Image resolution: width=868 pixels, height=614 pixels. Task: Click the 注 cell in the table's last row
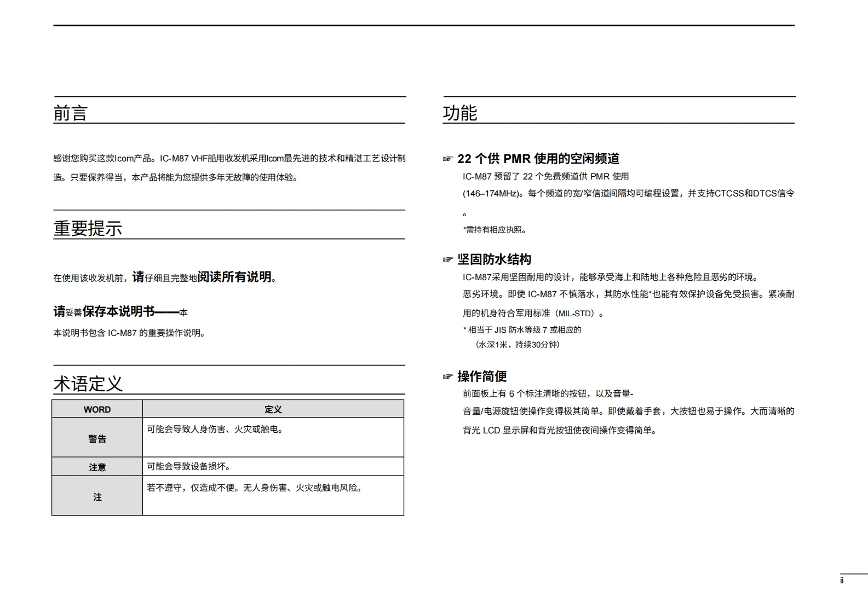tap(97, 496)
